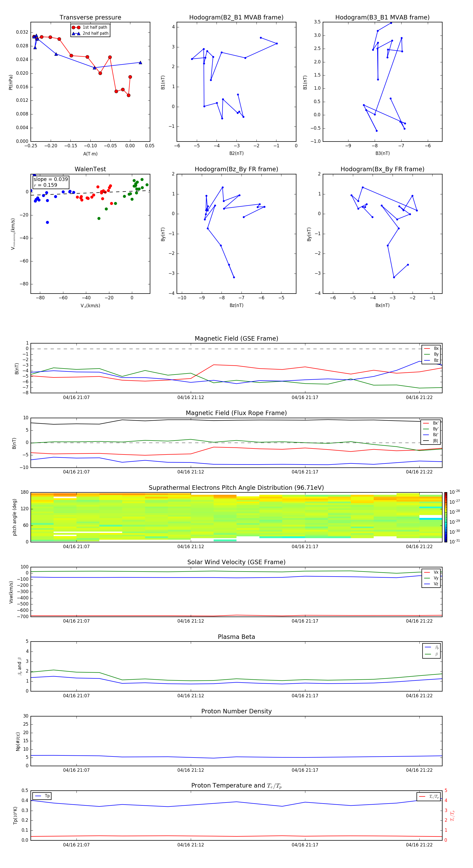Viewport: 473px width, 868px height.
Task: Click Bx entry in GSE magnetic field legend
Action: (431, 349)
